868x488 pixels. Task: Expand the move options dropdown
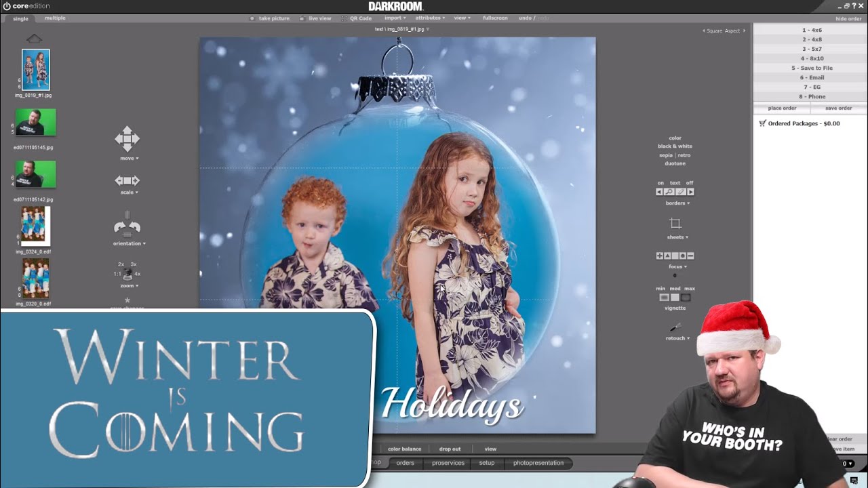click(x=129, y=158)
